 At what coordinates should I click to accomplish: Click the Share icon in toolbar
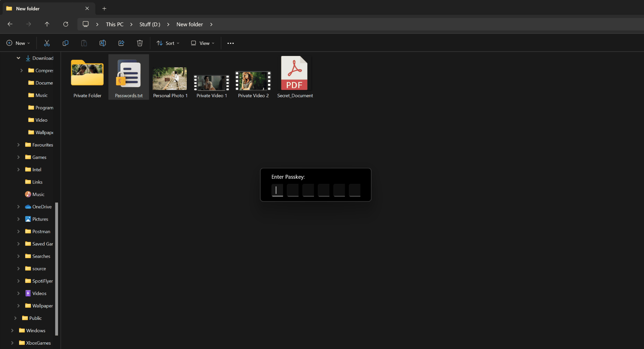point(121,43)
